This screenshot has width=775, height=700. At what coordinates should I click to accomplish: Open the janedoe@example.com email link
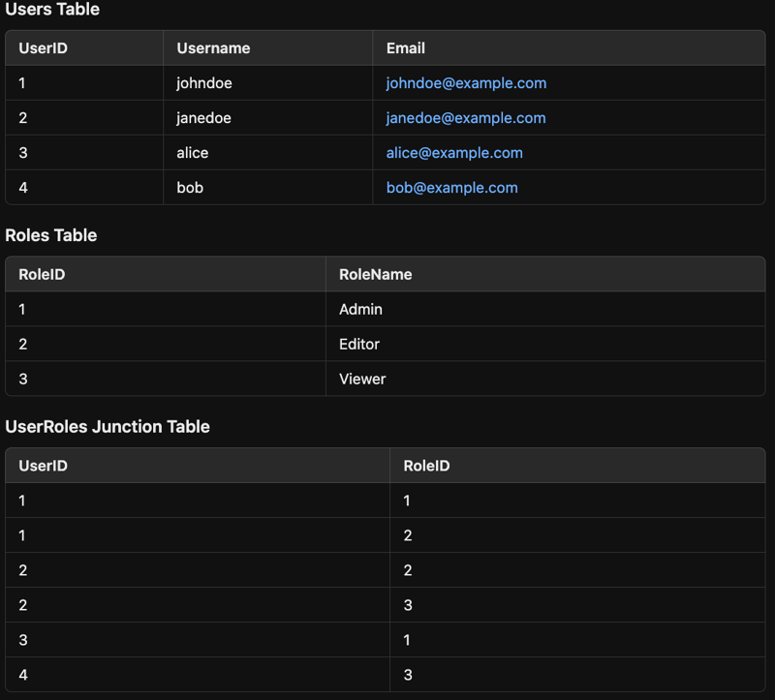[466, 118]
